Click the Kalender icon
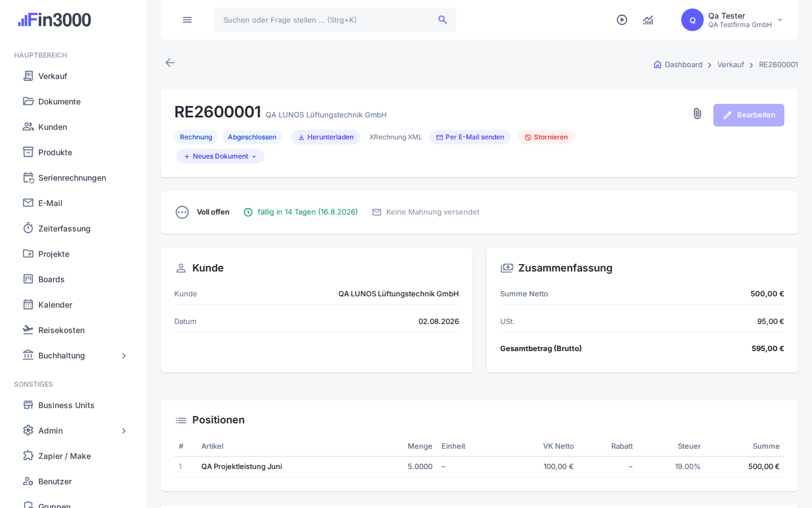This screenshot has height=508, width=812. [x=28, y=304]
